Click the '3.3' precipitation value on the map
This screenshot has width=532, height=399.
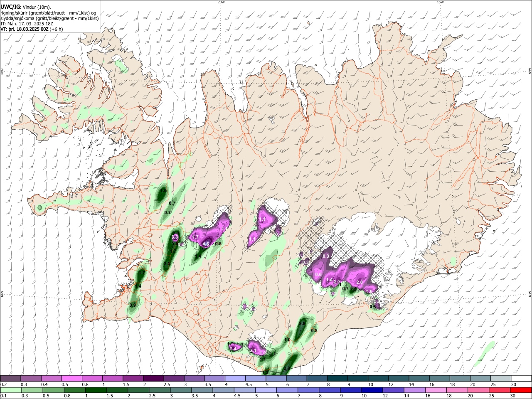pyautogui.click(x=175, y=237)
